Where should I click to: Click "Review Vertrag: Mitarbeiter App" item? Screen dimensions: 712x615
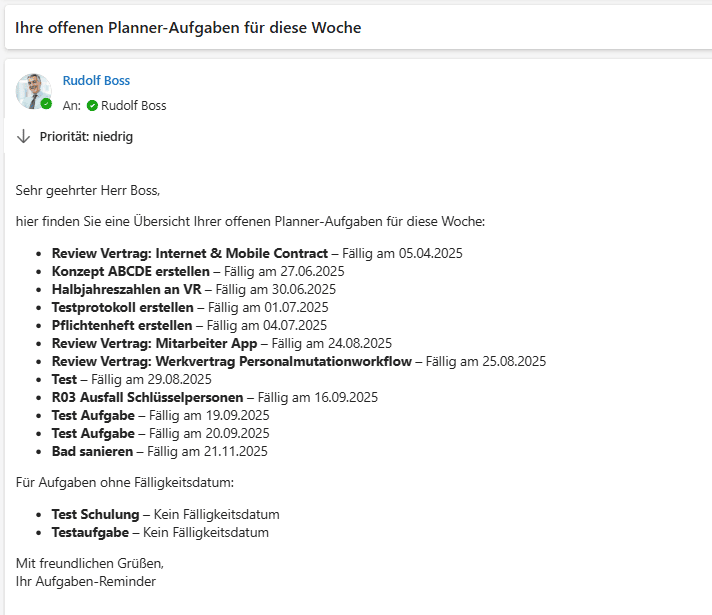(x=154, y=343)
